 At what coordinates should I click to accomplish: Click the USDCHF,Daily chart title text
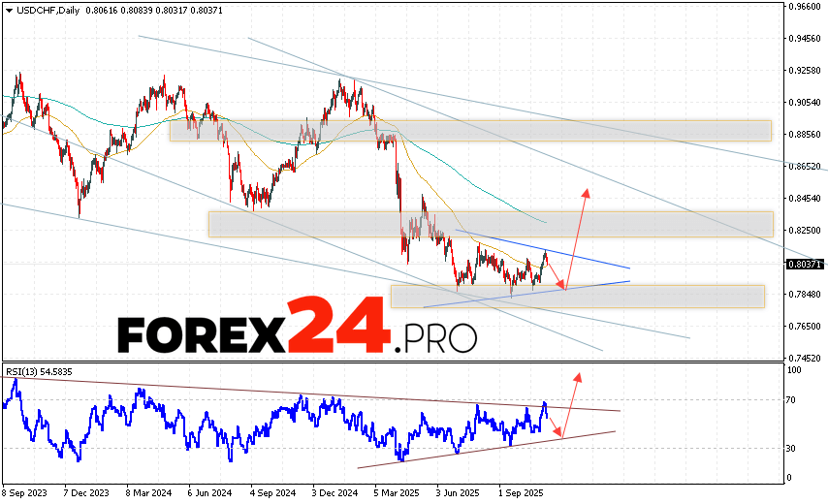48,9
